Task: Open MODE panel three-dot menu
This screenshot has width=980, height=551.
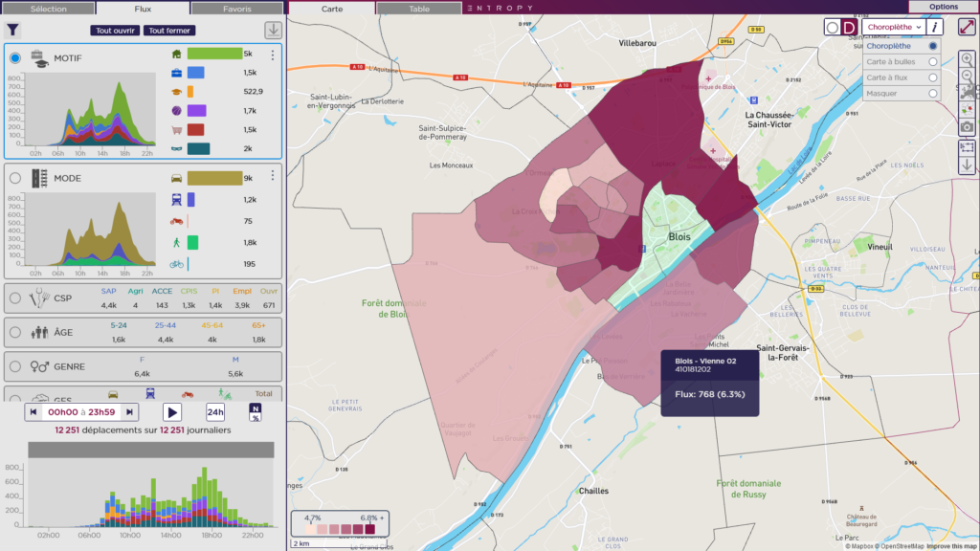Action: [x=273, y=176]
